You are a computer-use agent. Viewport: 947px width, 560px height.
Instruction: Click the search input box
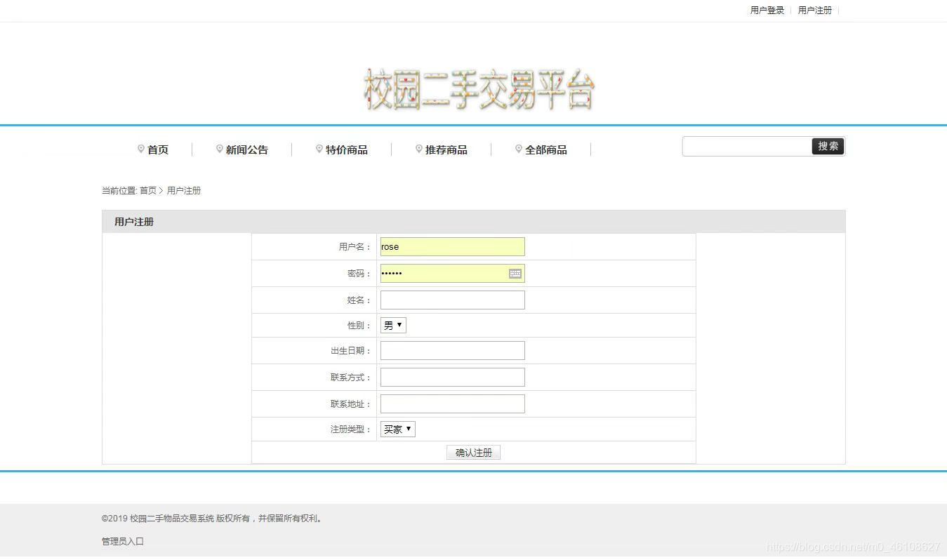(x=747, y=146)
